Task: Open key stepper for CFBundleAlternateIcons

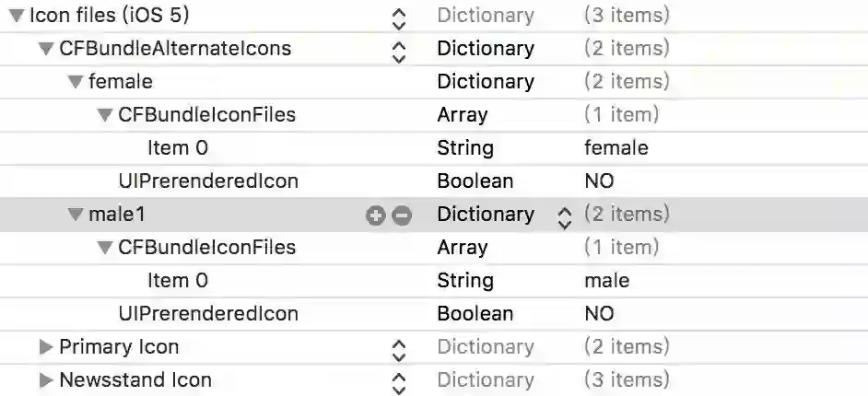Action: pyautogui.click(x=398, y=51)
